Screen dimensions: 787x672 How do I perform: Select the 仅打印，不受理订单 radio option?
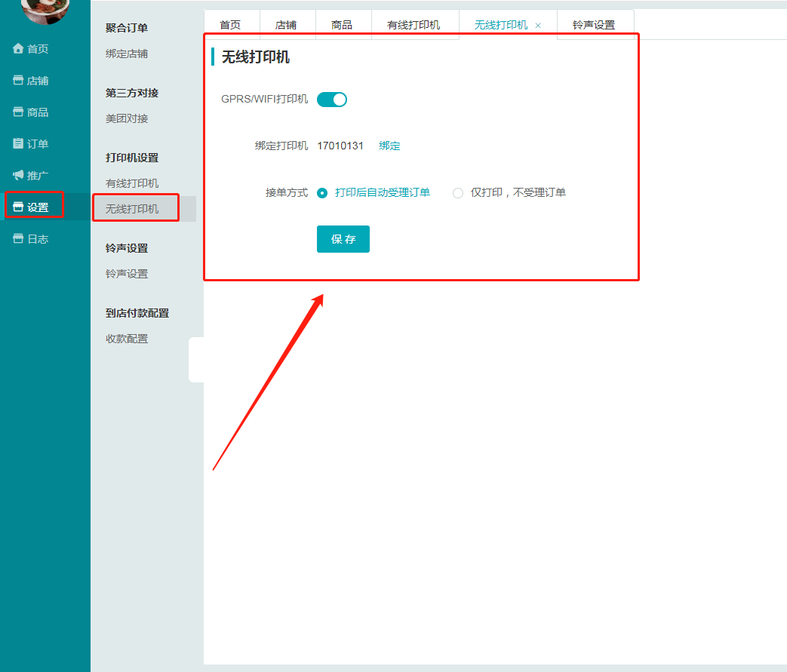point(458,193)
